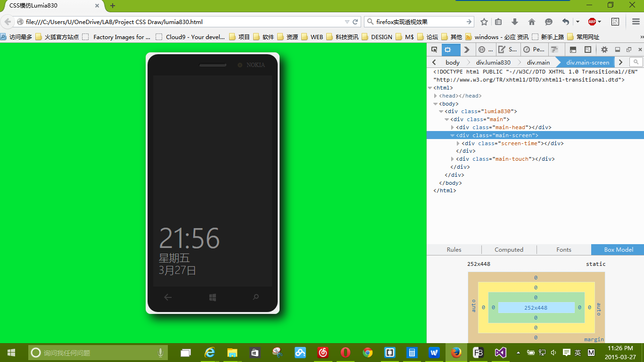
Task: Open the Performance panel
Action: click(534, 49)
